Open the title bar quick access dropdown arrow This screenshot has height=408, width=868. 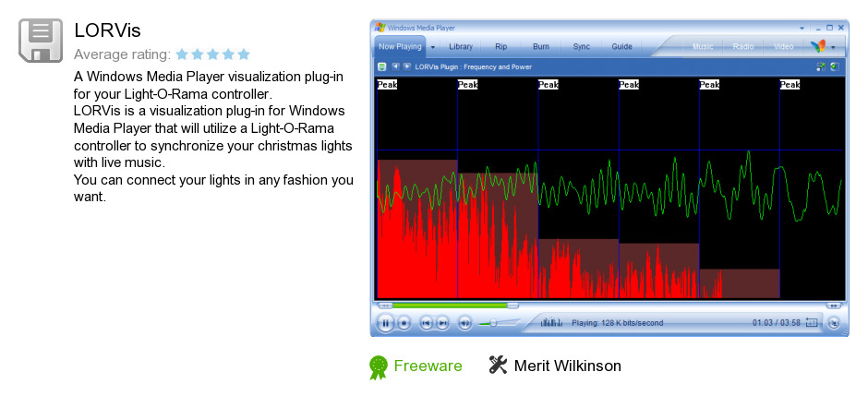click(802, 28)
